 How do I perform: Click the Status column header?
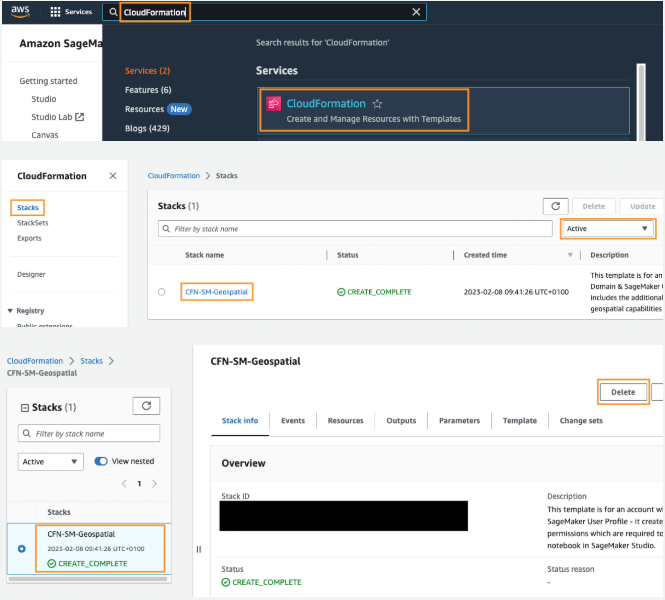pos(347,255)
